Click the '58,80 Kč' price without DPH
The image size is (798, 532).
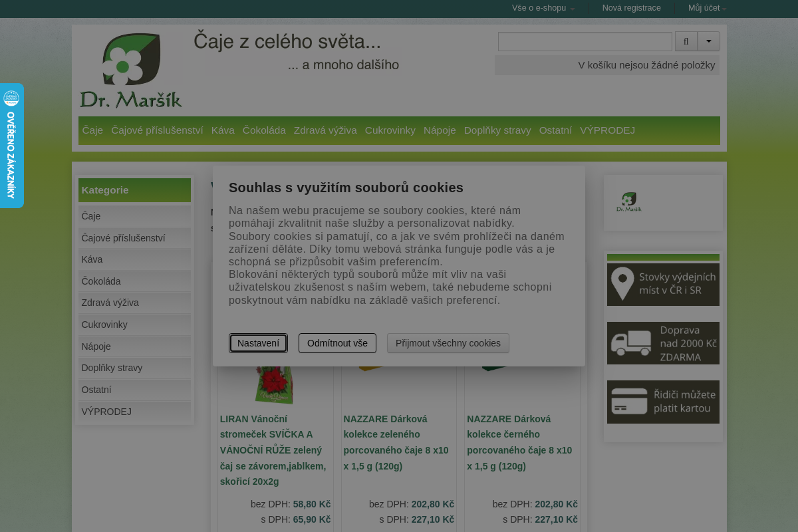(312, 504)
